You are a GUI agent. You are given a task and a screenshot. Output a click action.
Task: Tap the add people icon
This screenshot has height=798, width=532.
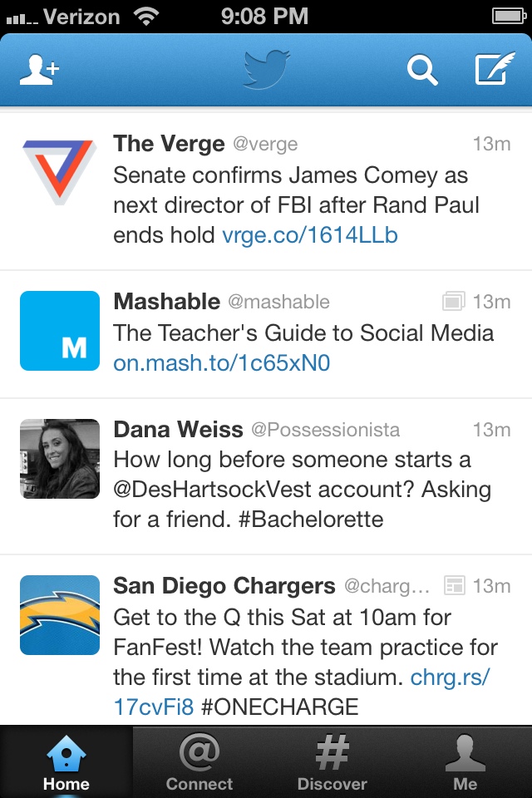pos(39,70)
